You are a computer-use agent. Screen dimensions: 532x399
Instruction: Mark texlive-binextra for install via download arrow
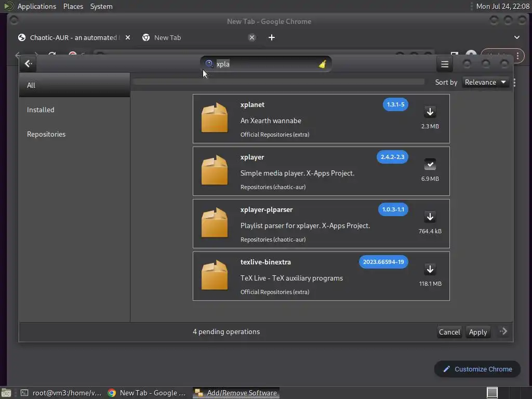click(430, 269)
